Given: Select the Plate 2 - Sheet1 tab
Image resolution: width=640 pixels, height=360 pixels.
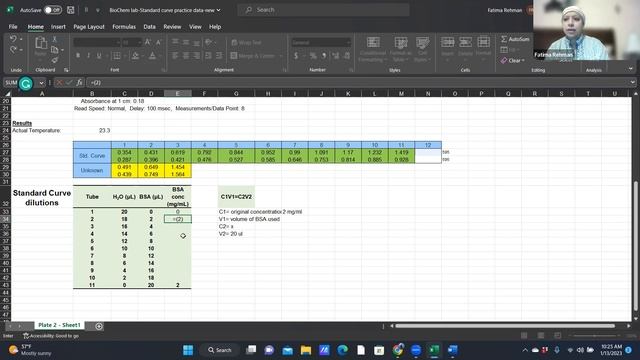Looking at the screenshot, I should tap(59, 325).
